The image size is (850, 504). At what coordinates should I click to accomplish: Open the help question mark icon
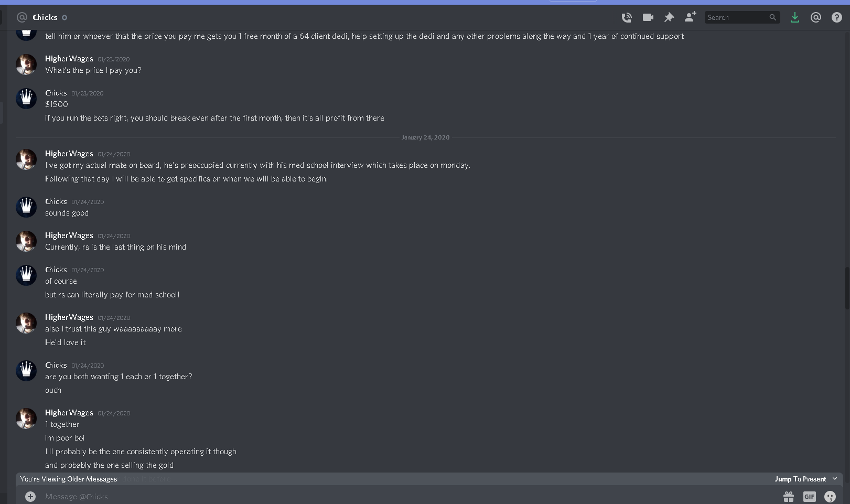point(837,17)
